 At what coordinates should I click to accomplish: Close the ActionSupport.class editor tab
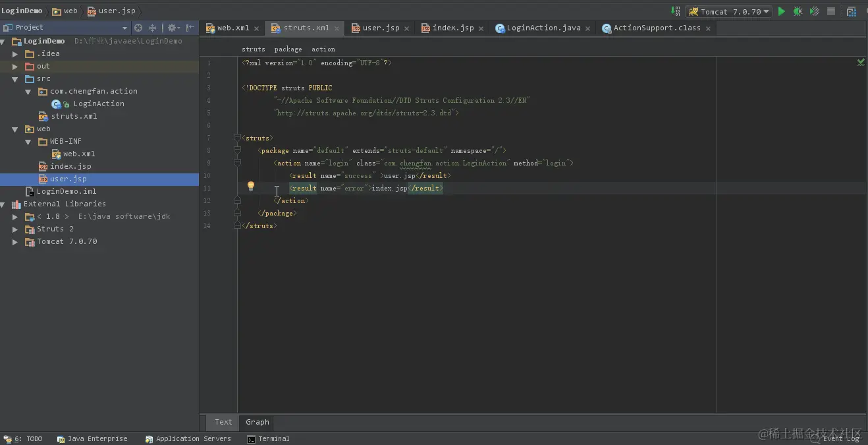click(x=708, y=28)
